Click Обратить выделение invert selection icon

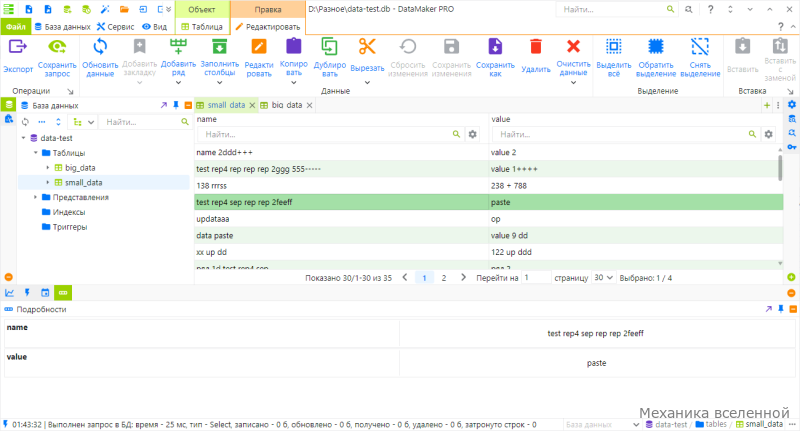pyautogui.click(x=656, y=47)
